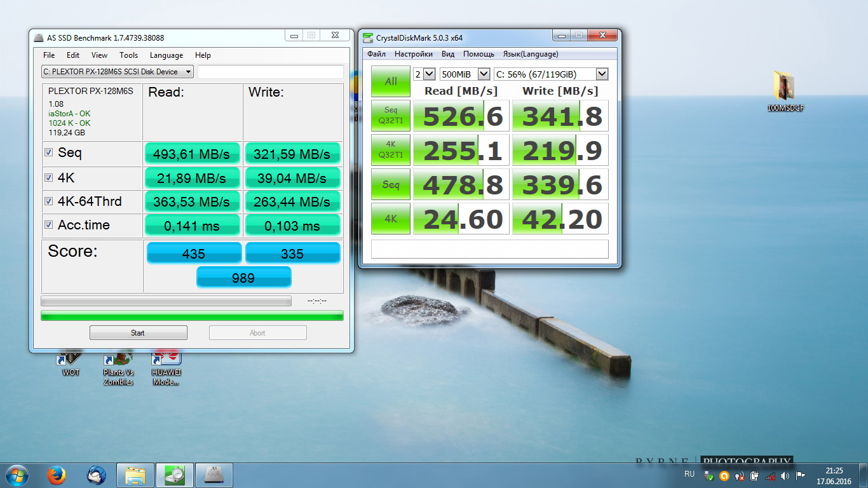The height and width of the screenshot is (488, 868).
Task: Click the power plug battery tray icon
Action: tap(754, 476)
